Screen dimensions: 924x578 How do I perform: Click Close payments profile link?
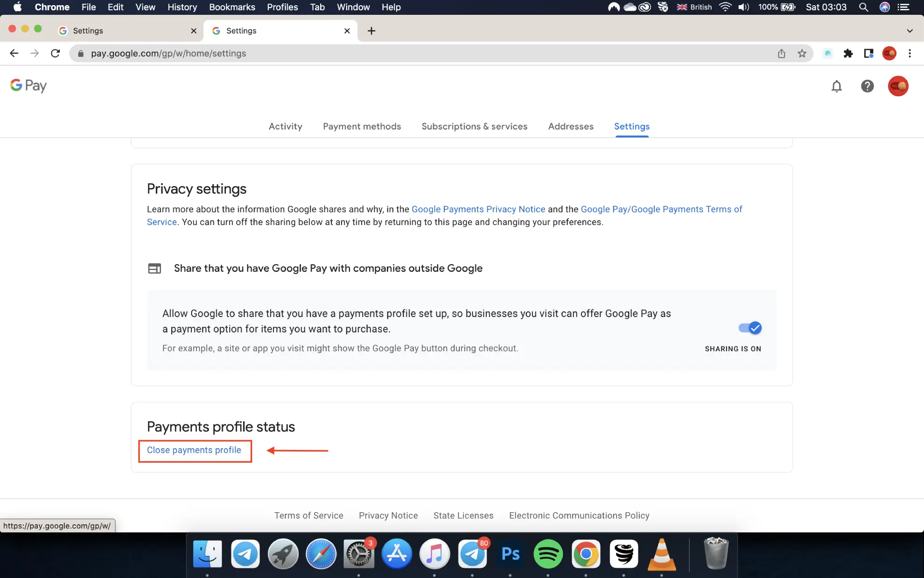point(194,450)
